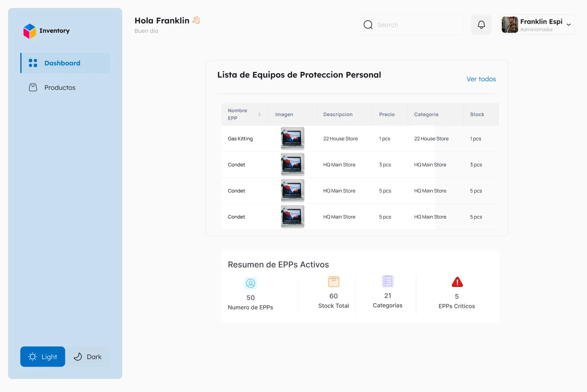Viewport: 587px width, 392px height.
Task: Click the Lista de Equipos de Proteccion Personal title
Action: 299,75
